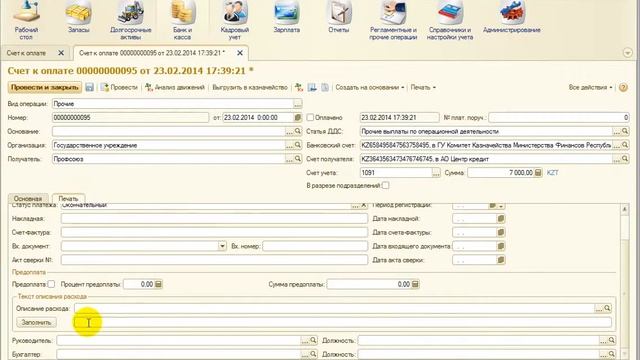Open selection button for Вид операции
This screenshot has width=640, height=360.
(298, 104)
